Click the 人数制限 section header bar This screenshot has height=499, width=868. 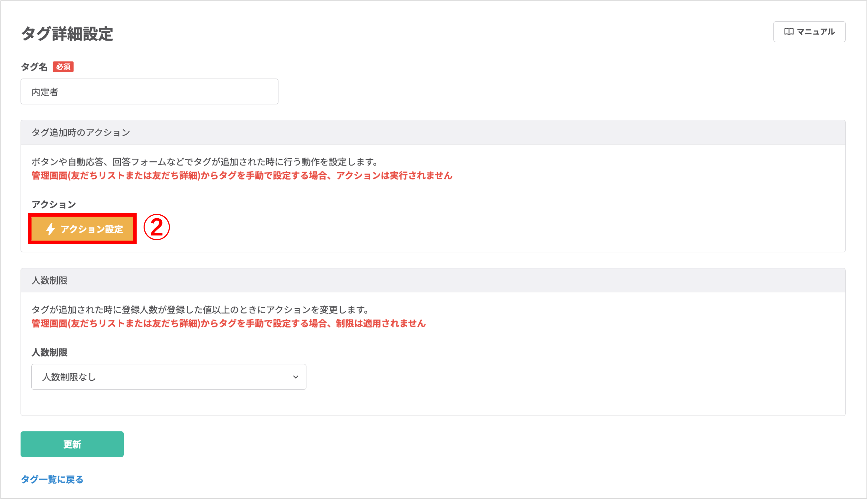tap(433, 280)
